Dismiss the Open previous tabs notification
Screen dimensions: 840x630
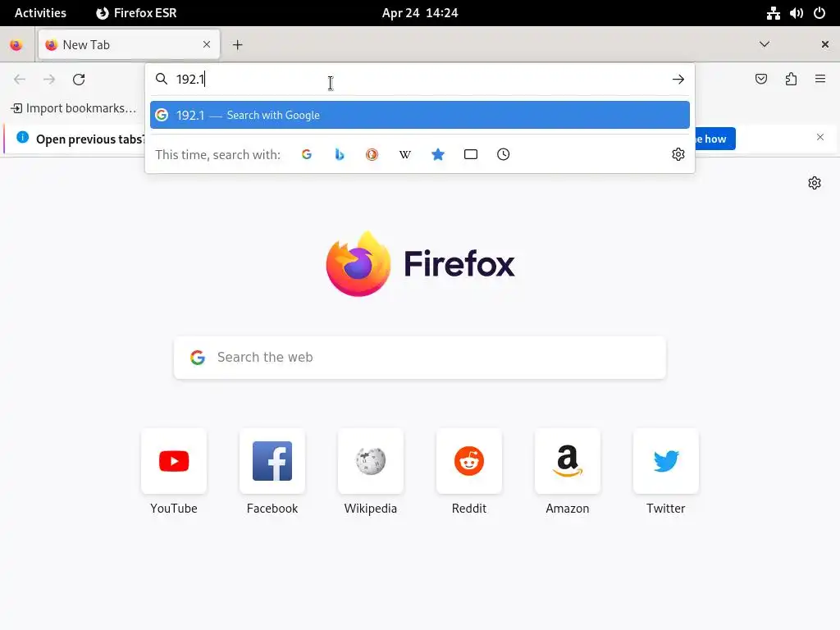820,137
